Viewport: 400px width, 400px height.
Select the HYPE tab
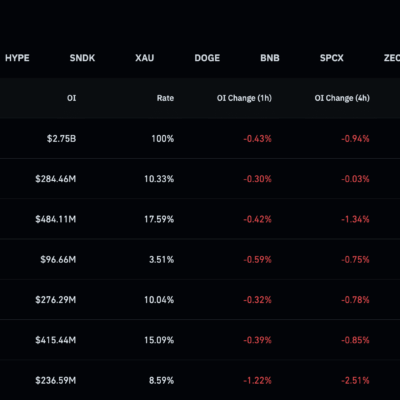click(x=17, y=58)
